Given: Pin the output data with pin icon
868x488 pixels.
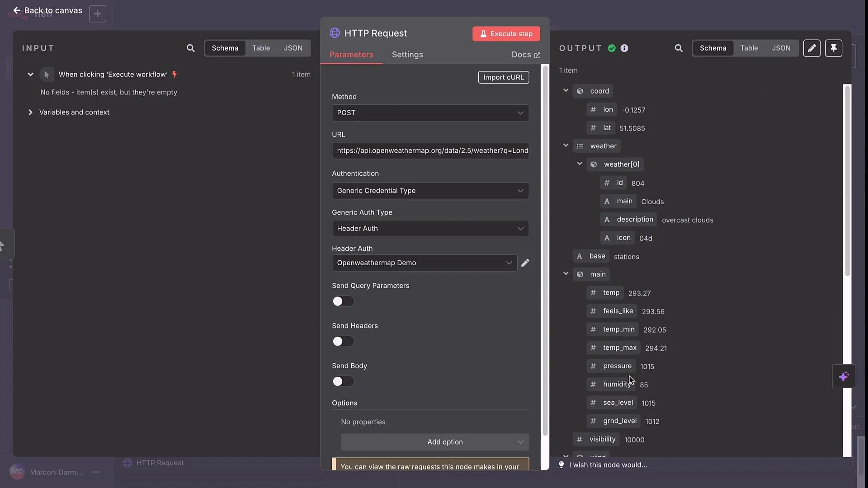Looking at the screenshot, I should [834, 48].
